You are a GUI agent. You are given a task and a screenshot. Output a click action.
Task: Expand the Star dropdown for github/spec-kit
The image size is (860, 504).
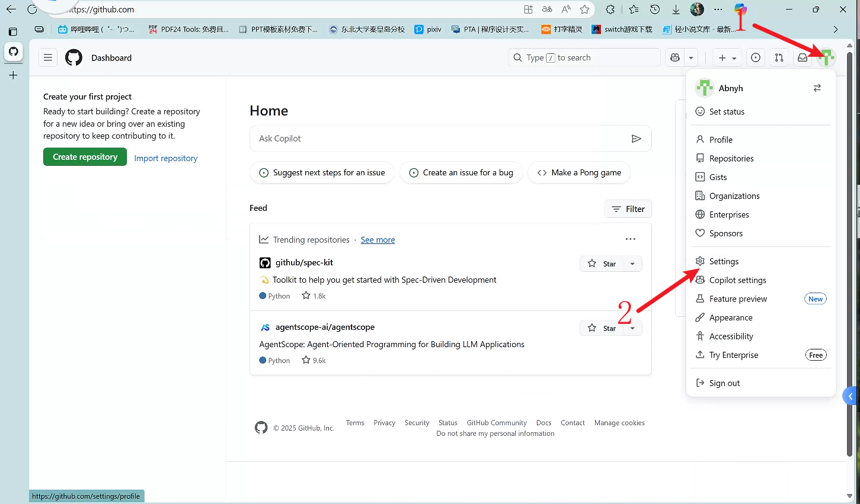(632, 264)
